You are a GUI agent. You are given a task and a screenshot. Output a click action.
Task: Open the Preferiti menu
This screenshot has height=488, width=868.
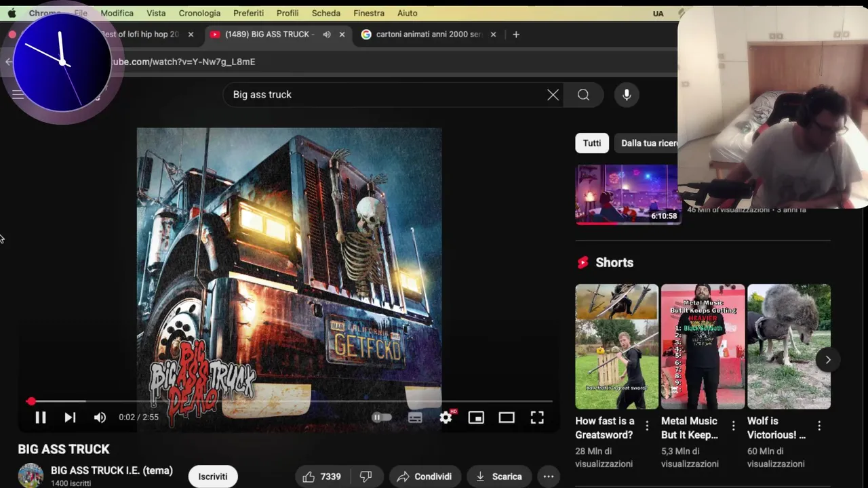pos(248,13)
